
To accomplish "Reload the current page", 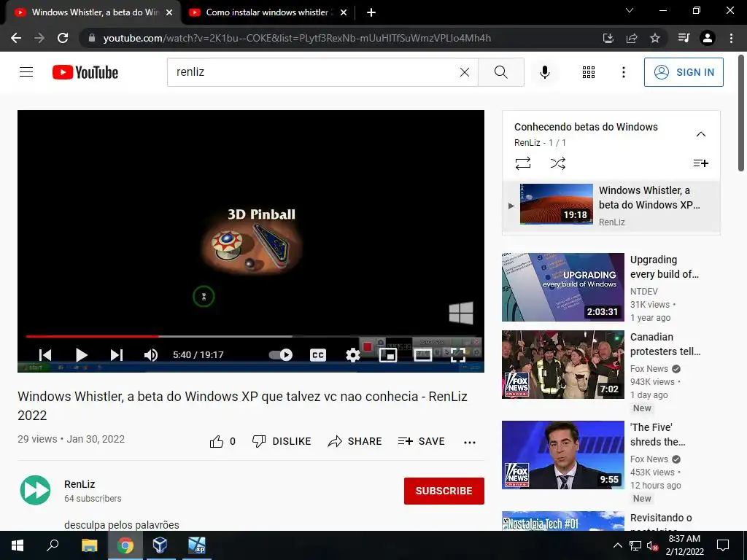I will point(63,38).
